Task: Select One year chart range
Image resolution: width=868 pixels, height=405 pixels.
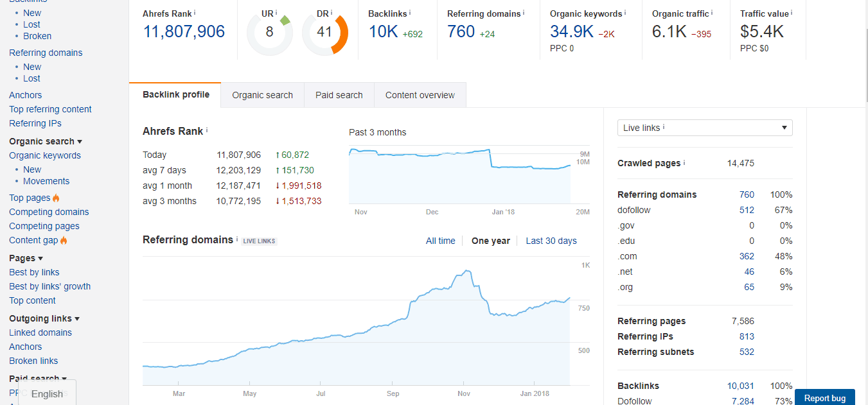Action: [x=491, y=241]
